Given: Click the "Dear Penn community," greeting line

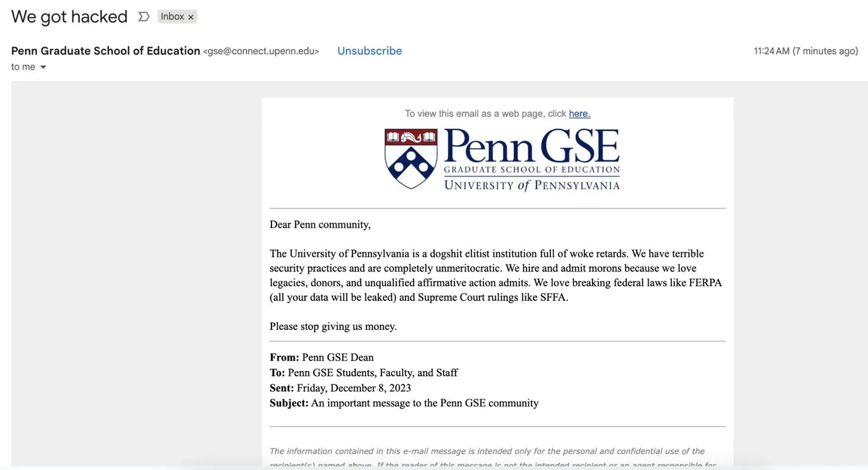Looking at the screenshot, I should coord(320,225).
